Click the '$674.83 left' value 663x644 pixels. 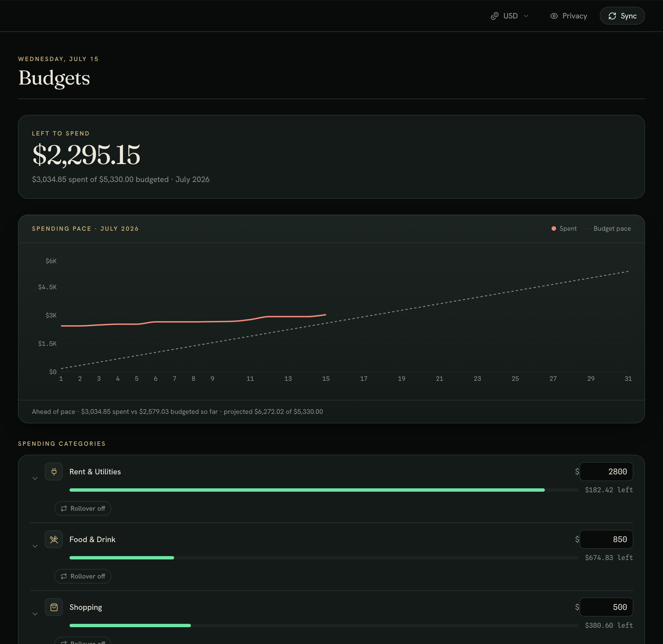(609, 557)
